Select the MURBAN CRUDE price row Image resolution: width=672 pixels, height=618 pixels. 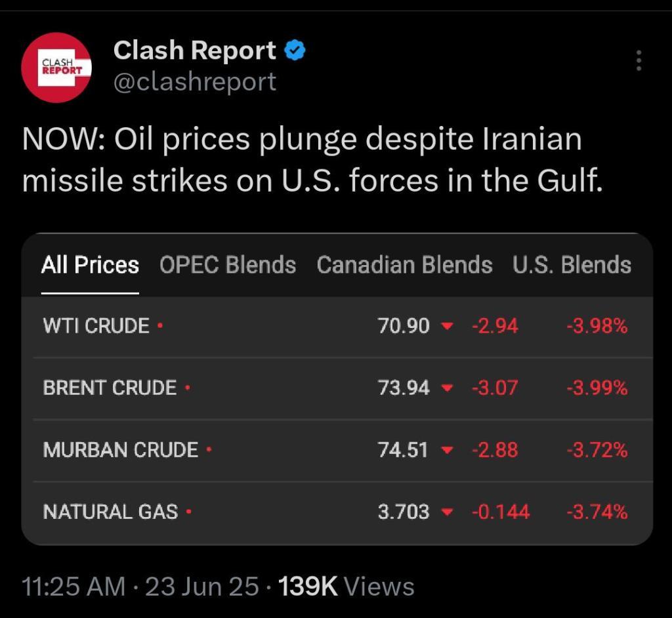337,450
